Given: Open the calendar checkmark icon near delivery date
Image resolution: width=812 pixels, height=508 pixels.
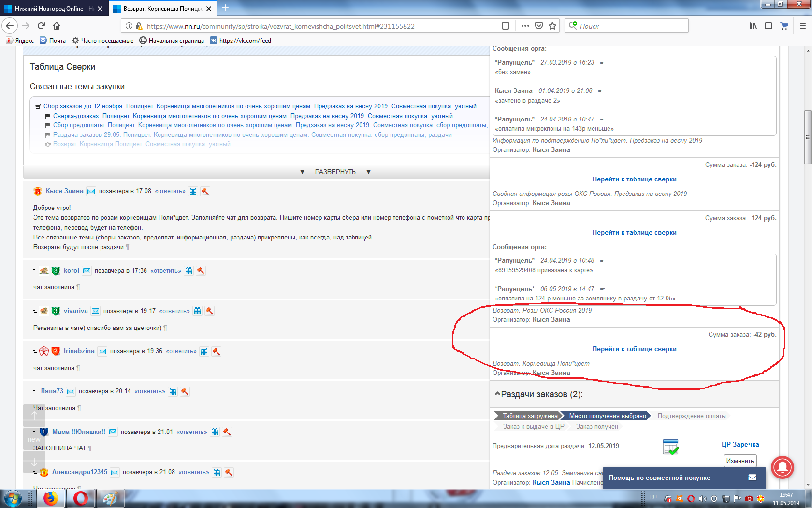Looking at the screenshot, I should click(671, 447).
